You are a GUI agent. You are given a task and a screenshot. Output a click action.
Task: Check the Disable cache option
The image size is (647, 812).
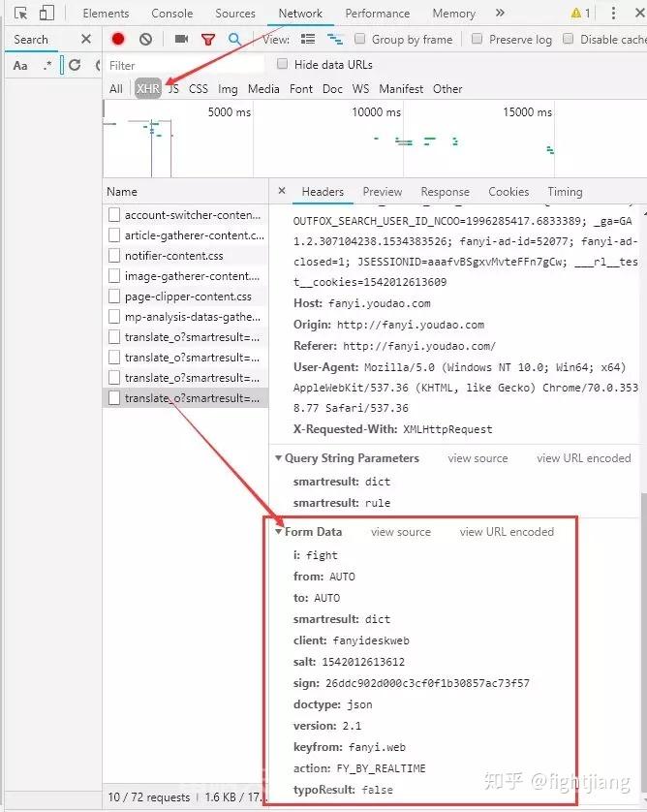coord(568,39)
